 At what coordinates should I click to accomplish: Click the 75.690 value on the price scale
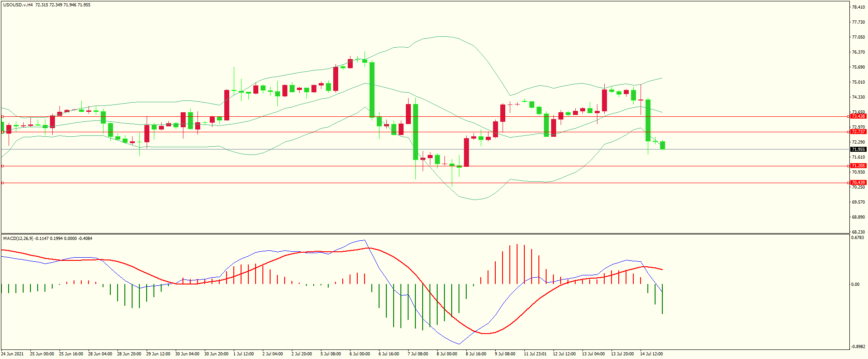coord(858,67)
